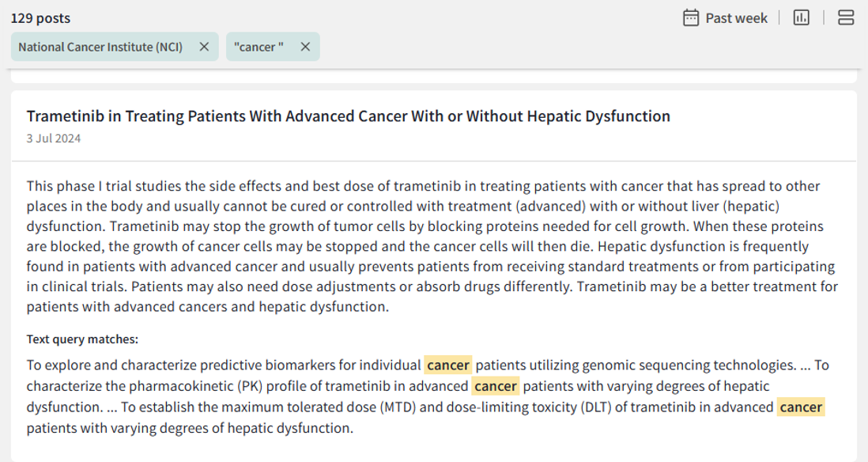Open the Trametinib trial article title
This screenshot has width=868, height=462.
coord(348,116)
